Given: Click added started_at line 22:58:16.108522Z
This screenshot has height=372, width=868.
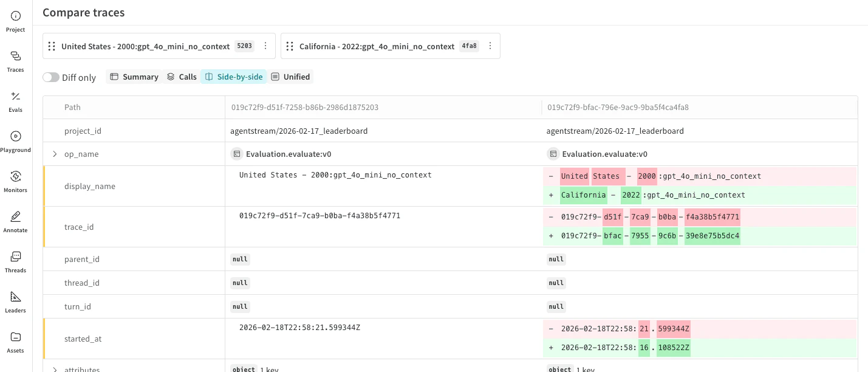Looking at the screenshot, I should 700,348.
